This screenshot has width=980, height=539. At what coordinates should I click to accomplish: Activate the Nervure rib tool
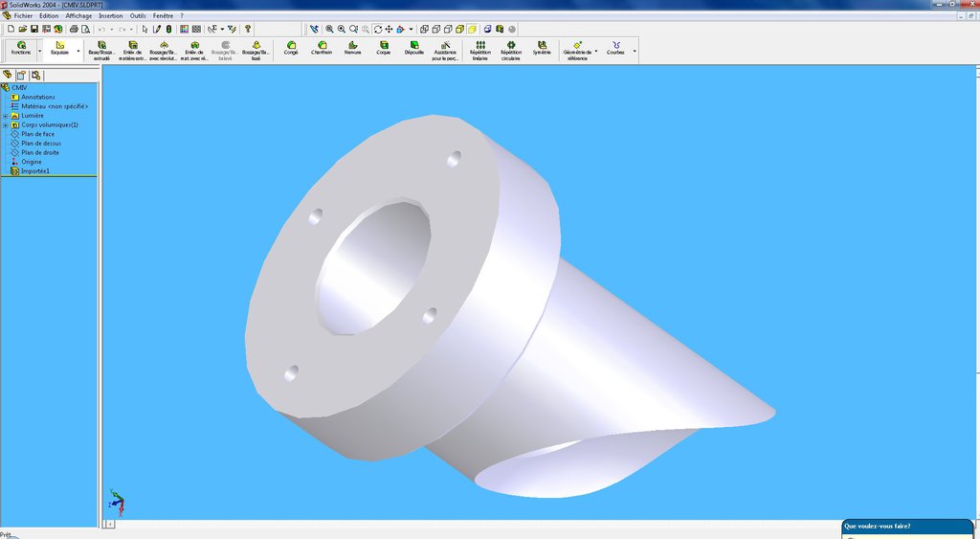[352, 48]
